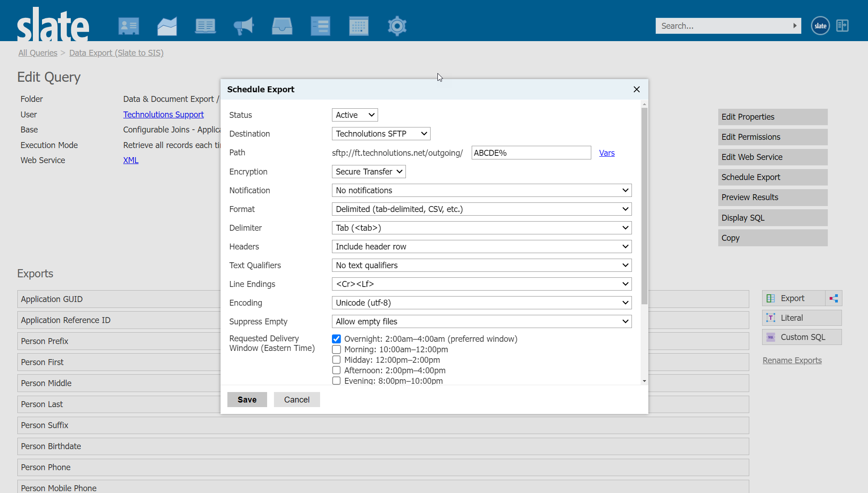This screenshot has width=868, height=493.
Task: Open the Delimiter dropdown
Action: click(481, 228)
